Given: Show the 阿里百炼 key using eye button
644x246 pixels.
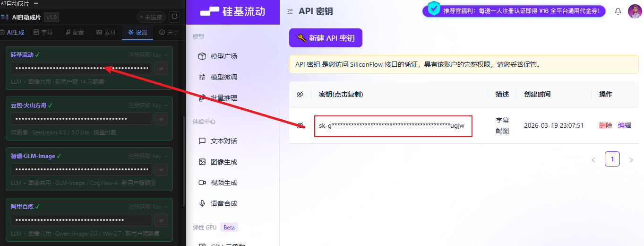Looking at the screenshot, I should [161, 220].
